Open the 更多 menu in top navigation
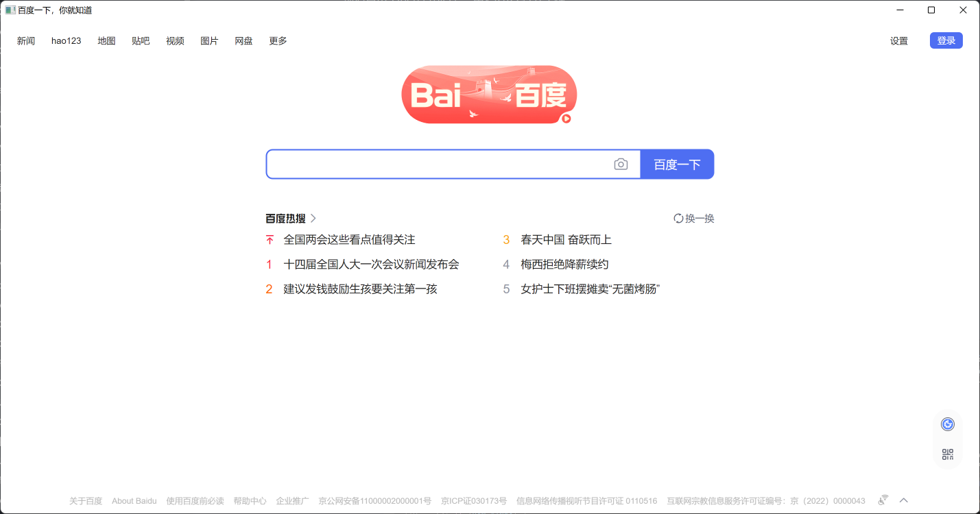The width and height of the screenshot is (980, 514). tap(278, 41)
